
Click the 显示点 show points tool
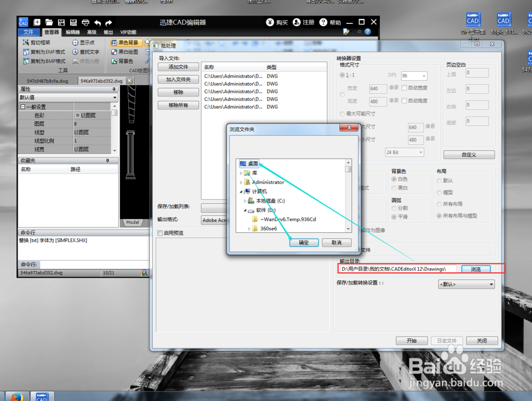84,43
